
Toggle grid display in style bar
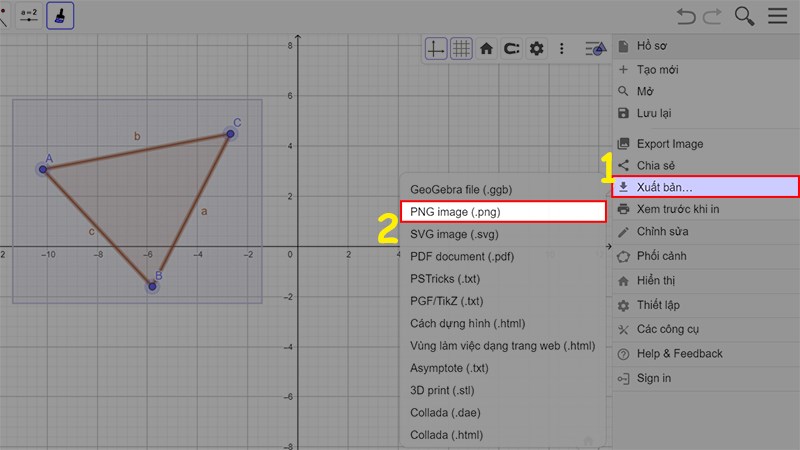[x=461, y=49]
